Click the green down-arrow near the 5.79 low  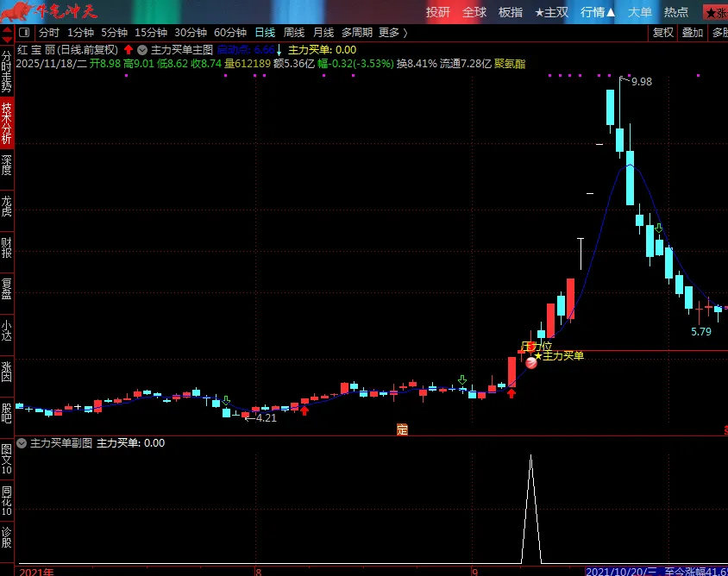pos(659,229)
